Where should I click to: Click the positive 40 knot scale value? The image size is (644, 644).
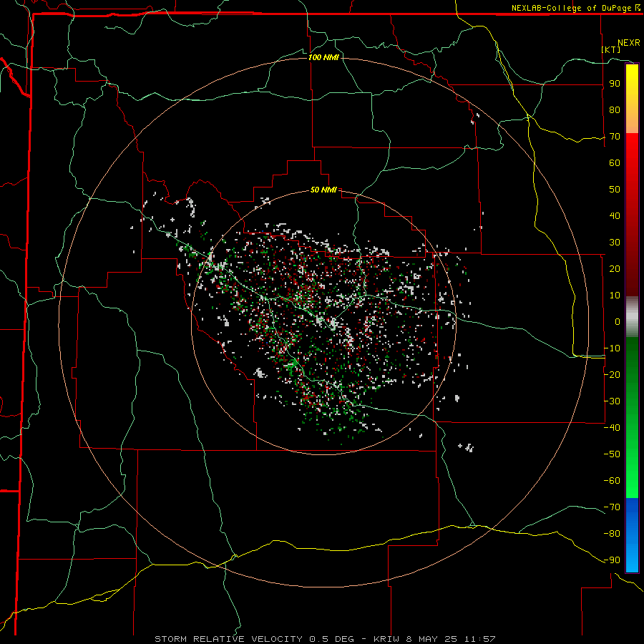[x=615, y=215]
